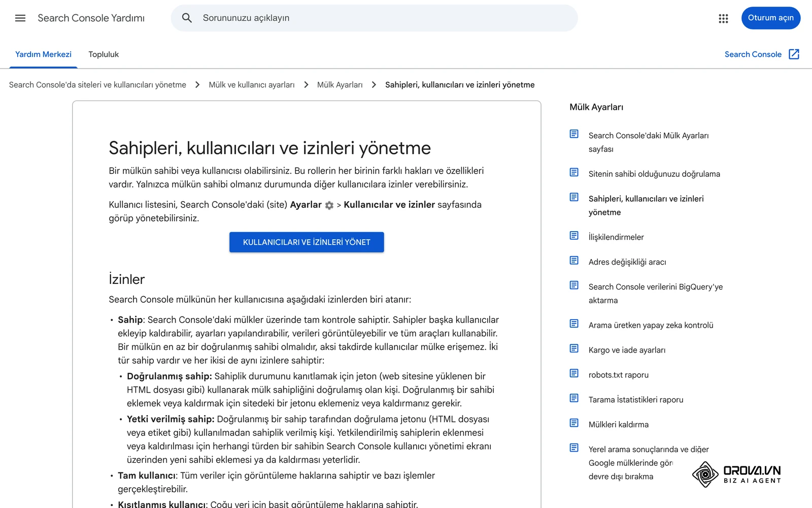The width and height of the screenshot is (812, 508).
Task: Click document icon next to Mülkleri kaldırma
Action: [574, 423]
